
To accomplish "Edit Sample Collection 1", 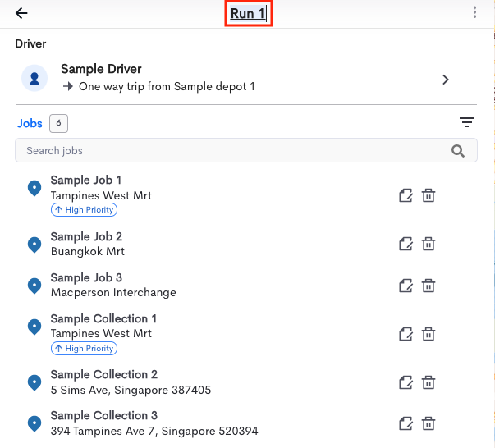I will (406, 334).
